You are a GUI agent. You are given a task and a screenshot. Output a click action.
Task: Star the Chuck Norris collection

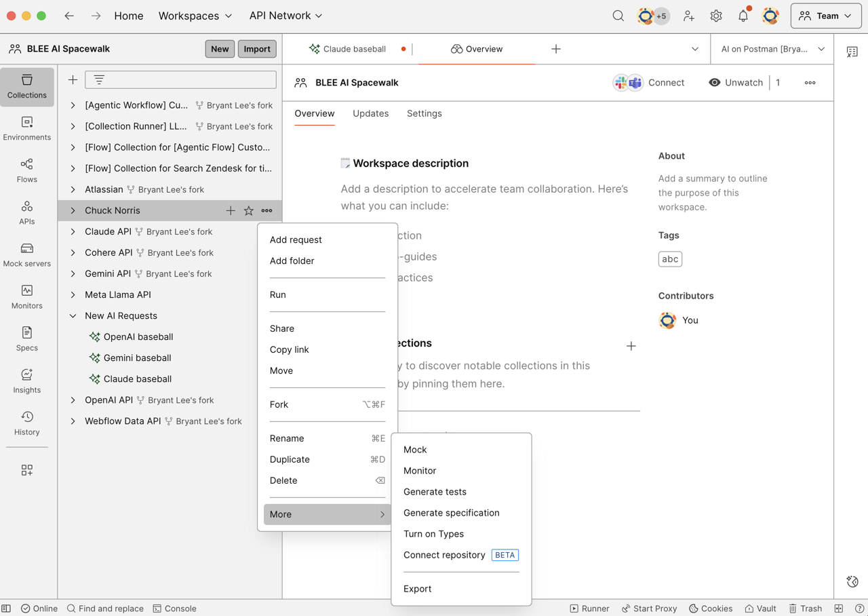point(249,211)
